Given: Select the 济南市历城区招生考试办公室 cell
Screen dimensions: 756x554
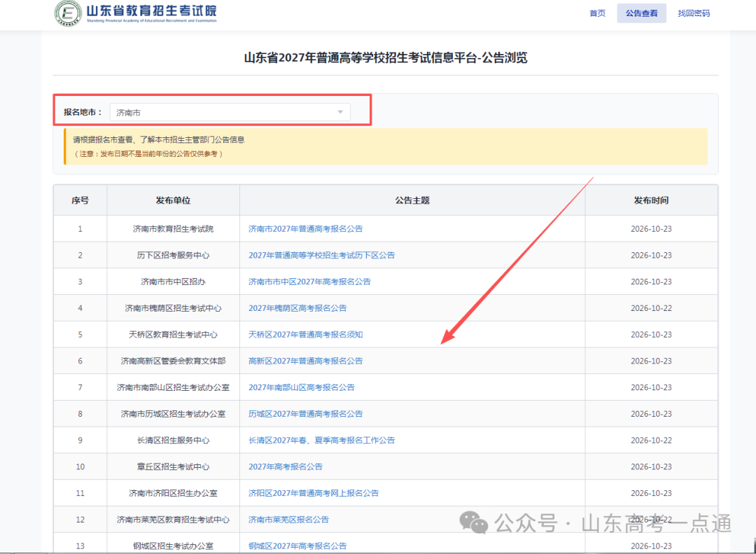Looking at the screenshot, I should pos(173,414).
